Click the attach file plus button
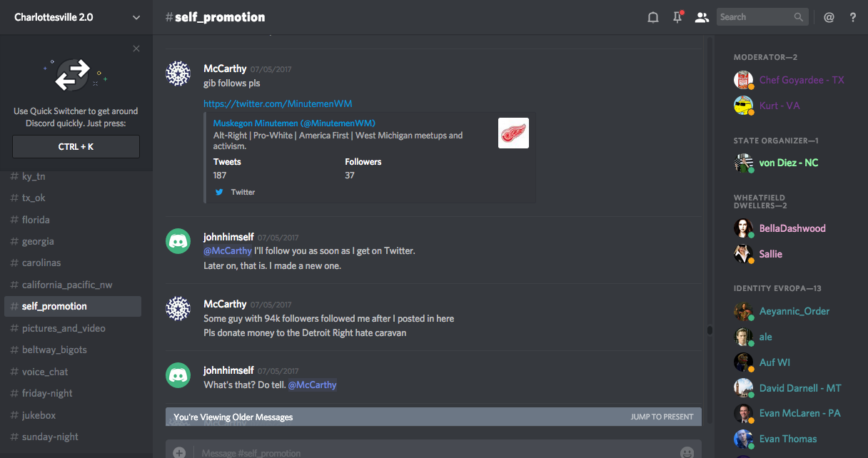The image size is (868, 458). [x=179, y=452]
